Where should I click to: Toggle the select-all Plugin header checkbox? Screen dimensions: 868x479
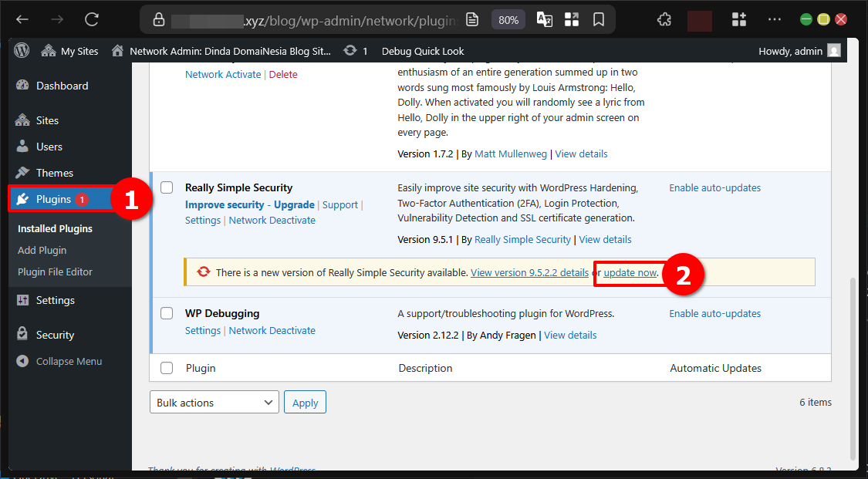pos(167,368)
